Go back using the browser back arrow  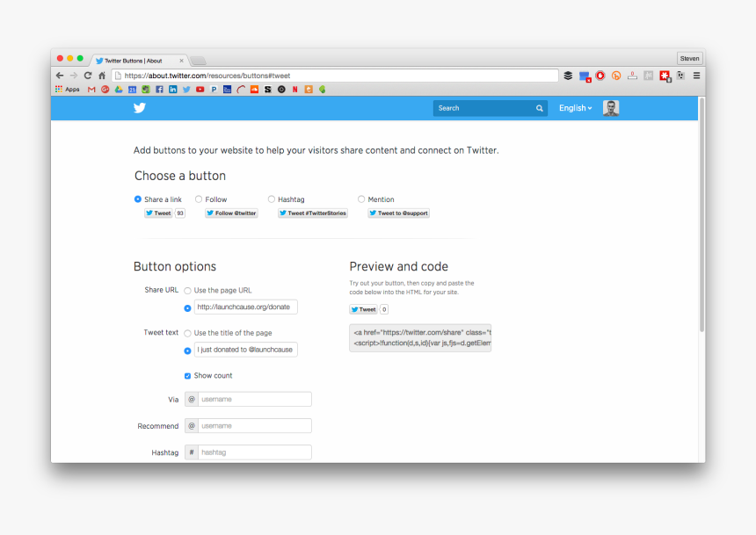click(60, 76)
